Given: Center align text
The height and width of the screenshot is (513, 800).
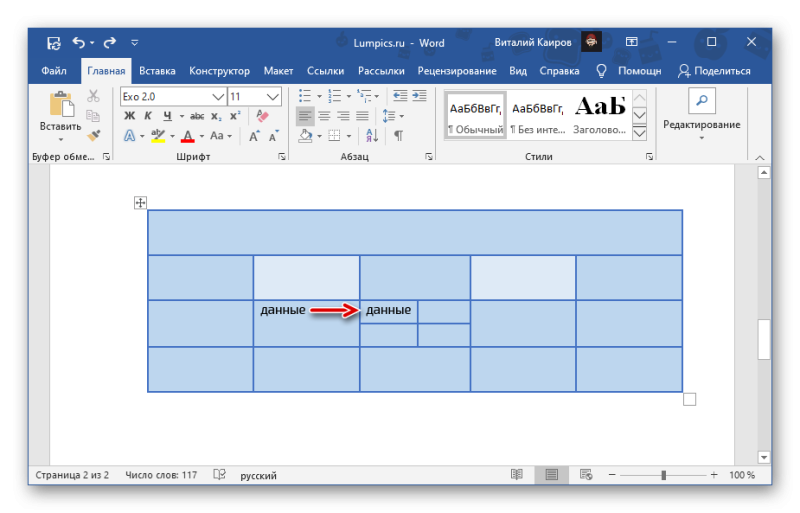Looking at the screenshot, I should 324,116.
